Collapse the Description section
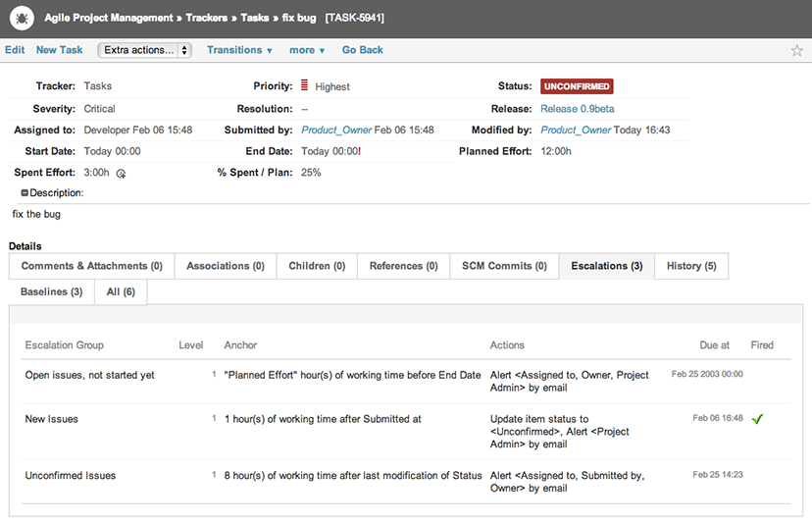This screenshot has height=523, width=812. tap(25, 193)
